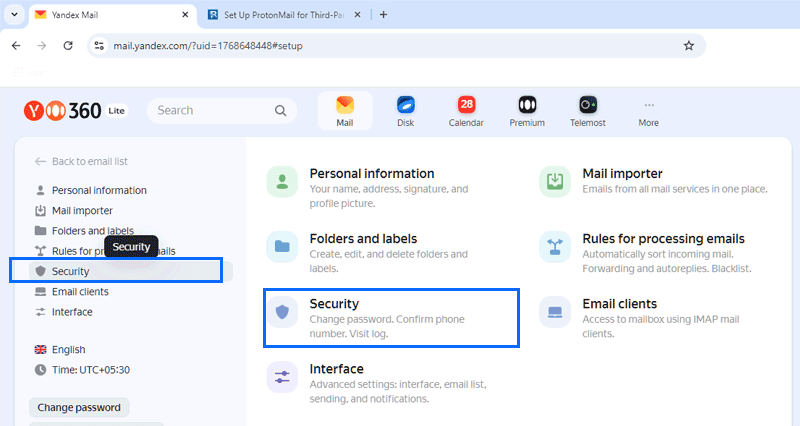Bookmark this page with the star icon
800x426 pixels.
[x=689, y=46]
